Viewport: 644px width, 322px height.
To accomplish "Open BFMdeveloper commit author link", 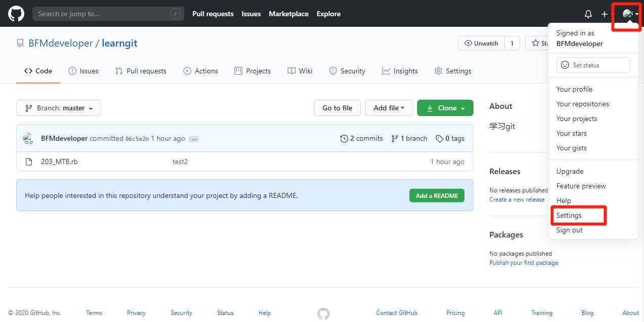I will click(64, 138).
